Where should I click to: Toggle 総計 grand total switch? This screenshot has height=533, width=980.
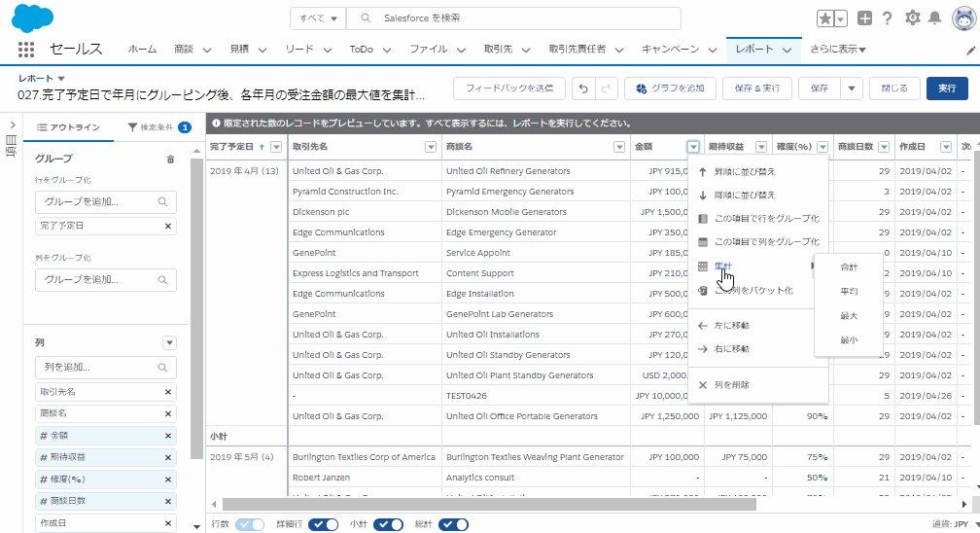[x=453, y=524]
